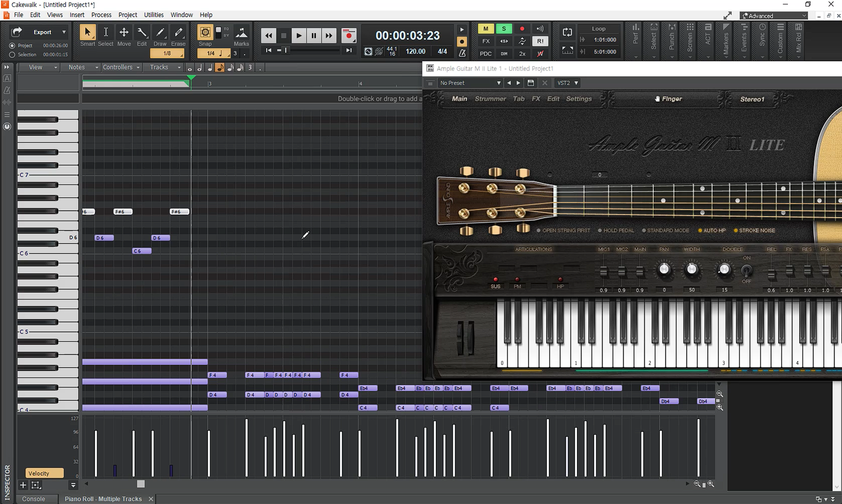This screenshot has width=842, height=504.
Task: Select the Smart tool
Action: tap(87, 33)
